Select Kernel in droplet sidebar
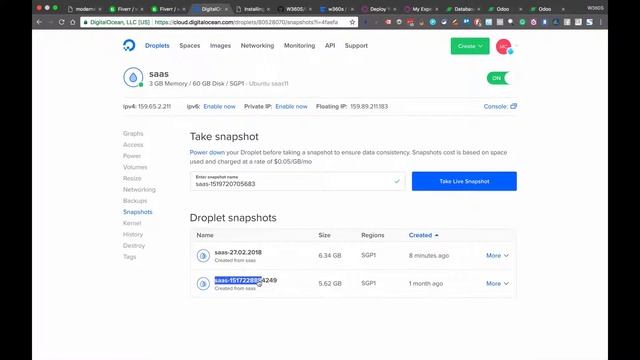This screenshot has height=360, width=640. [132, 223]
